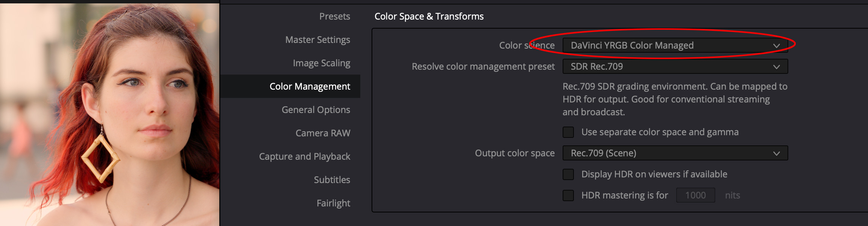This screenshot has height=226, width=868.
Task: Check Display HDR on viewers if available
Action: pyautogui.click(x=568, y=174)
